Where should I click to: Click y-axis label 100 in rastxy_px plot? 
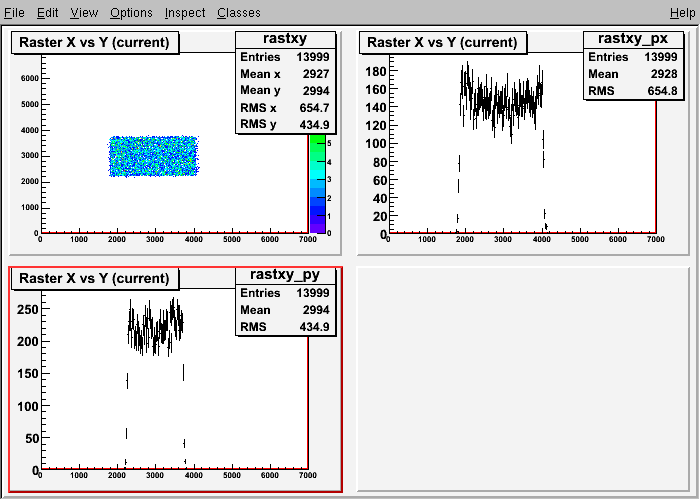click(x=375, y=144)
